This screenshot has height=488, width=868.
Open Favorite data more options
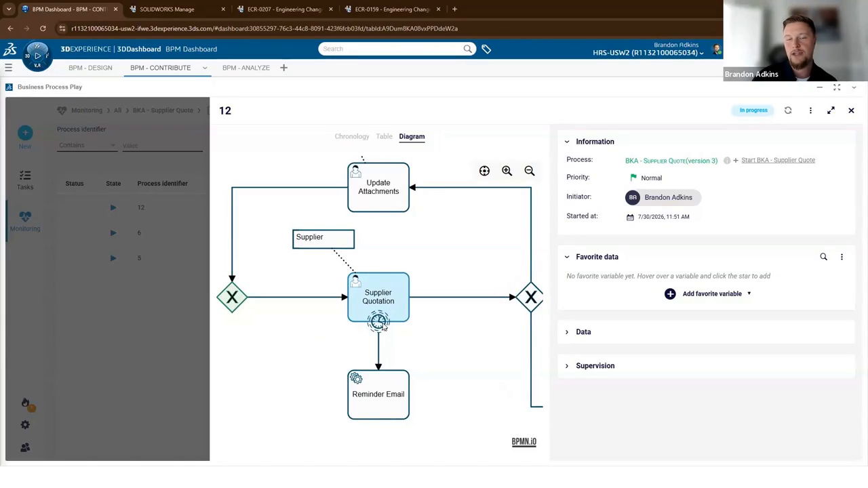pyautogui.click(x=842, y=257)
